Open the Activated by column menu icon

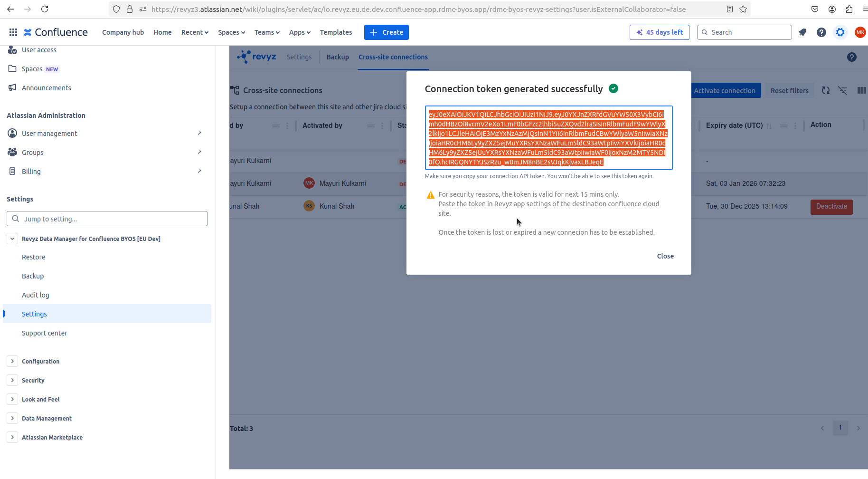[x=382, y=125]
